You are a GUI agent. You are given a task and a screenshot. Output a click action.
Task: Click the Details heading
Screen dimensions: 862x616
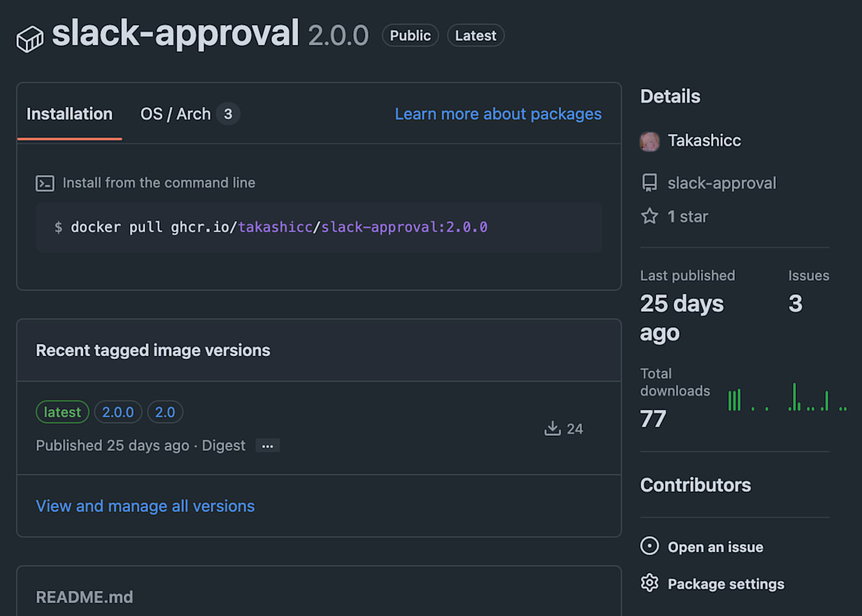(x=670, y=96)
